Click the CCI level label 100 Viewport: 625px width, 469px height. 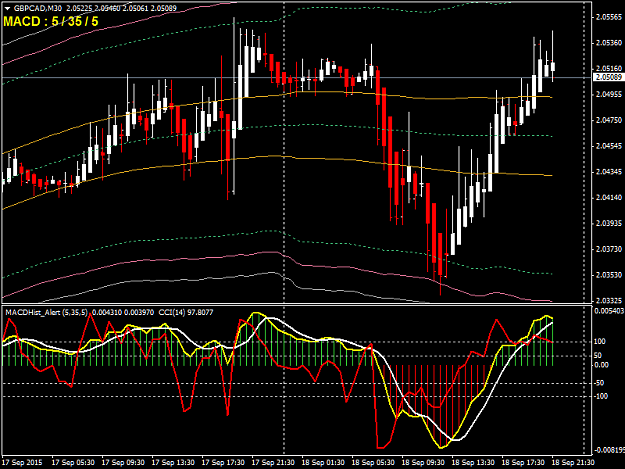coord(599,341)
